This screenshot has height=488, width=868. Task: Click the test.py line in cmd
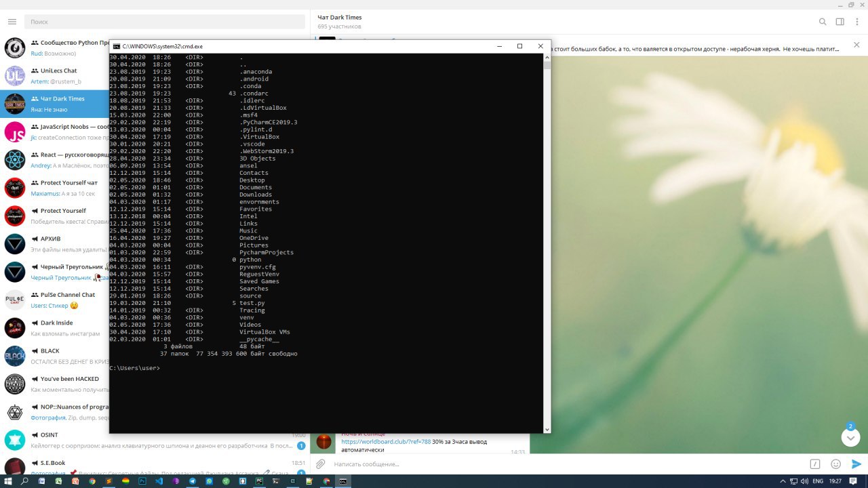pos(252,303)
